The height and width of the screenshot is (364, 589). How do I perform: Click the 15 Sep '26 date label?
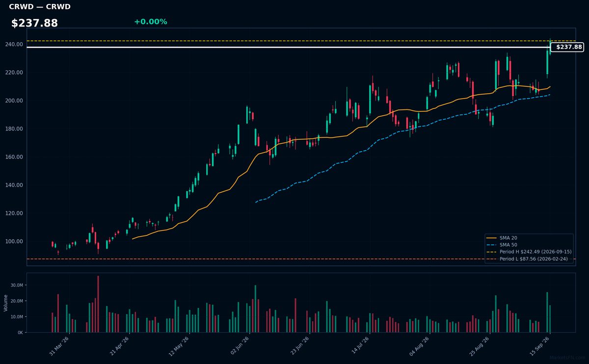[x=540, y=346]
